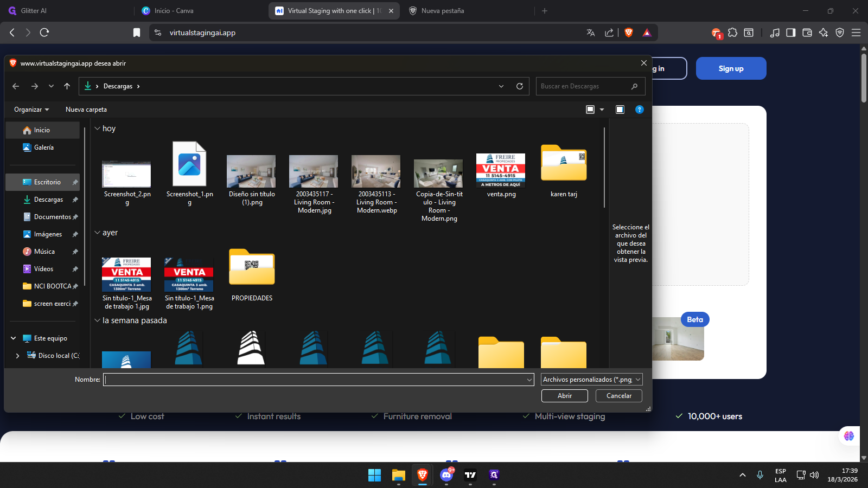
Task: Open the file dialog help icon
Action: pyautogui.click(x=640, y=110)
